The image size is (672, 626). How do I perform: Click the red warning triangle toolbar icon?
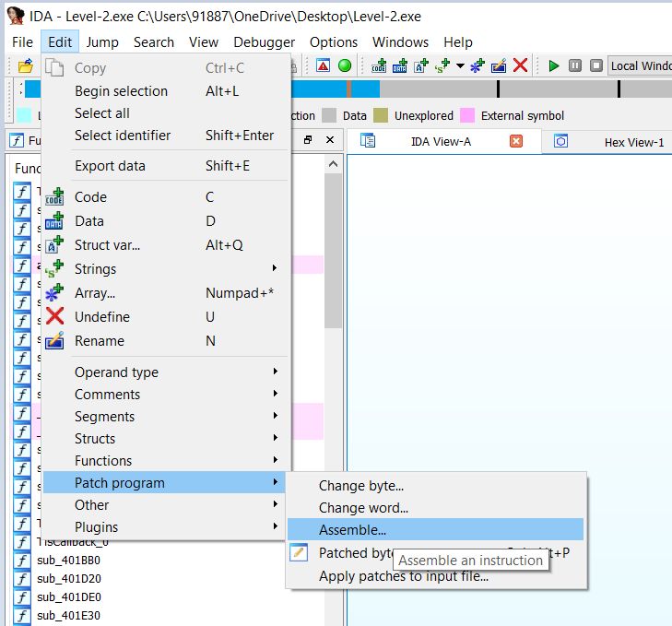[324, 65]
